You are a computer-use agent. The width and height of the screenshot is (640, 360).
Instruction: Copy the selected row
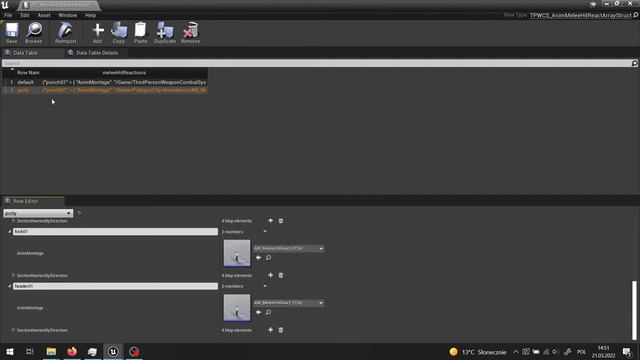(x=119, y=33)
